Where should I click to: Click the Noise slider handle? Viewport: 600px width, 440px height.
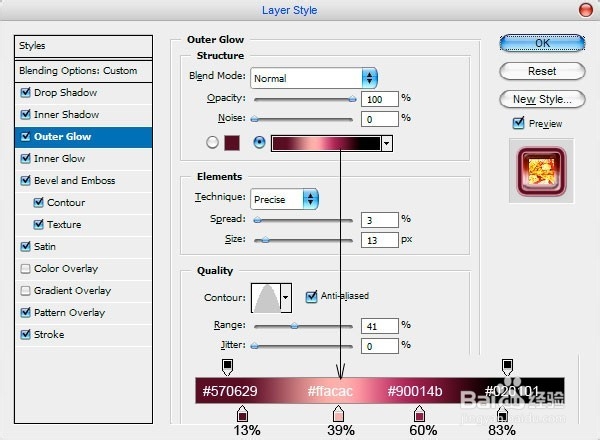pos(254,119)
